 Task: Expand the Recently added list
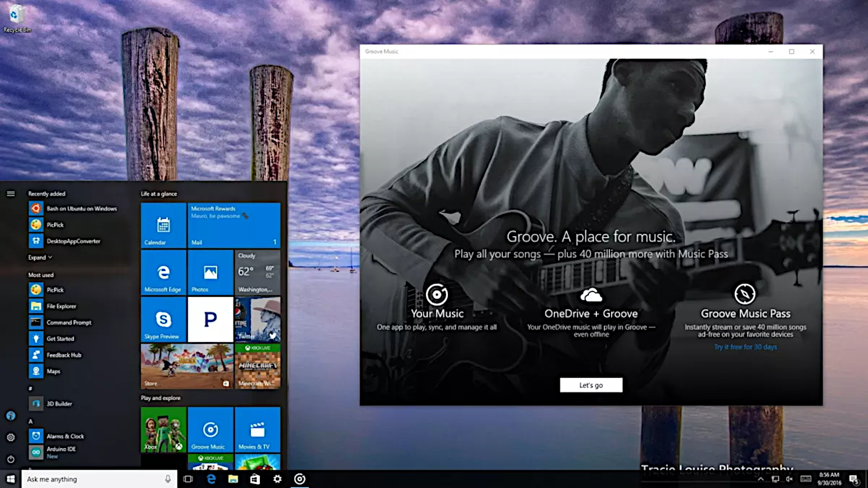pos(40,257)
